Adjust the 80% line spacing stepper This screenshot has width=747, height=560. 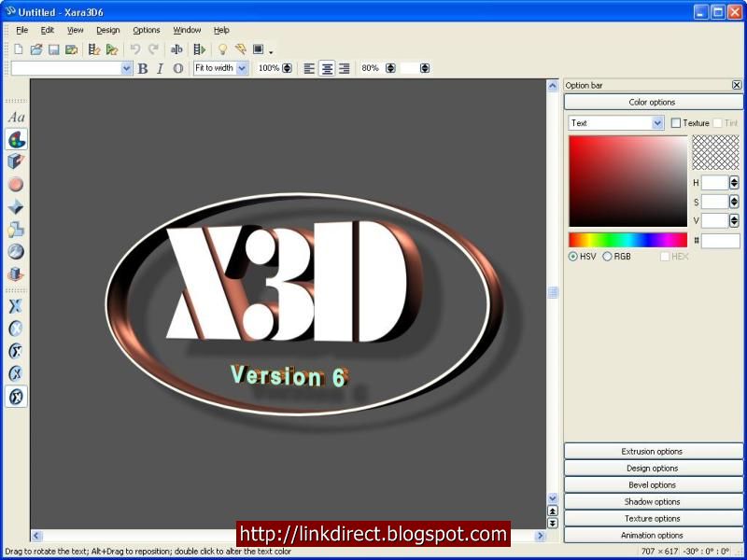tap(390, 68)
